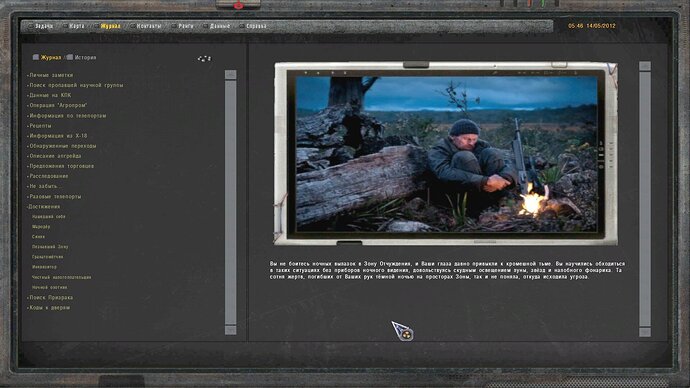Viewport: 690px width, 388px height.
Task: Open the Контакты tab
Action: click(x=148, y=26)
